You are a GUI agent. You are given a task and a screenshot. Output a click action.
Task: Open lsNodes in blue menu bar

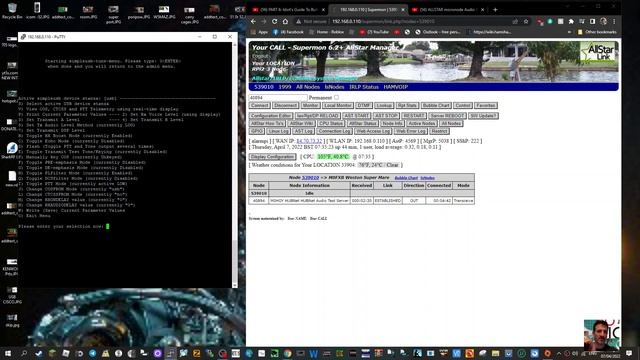pos(334,87)
